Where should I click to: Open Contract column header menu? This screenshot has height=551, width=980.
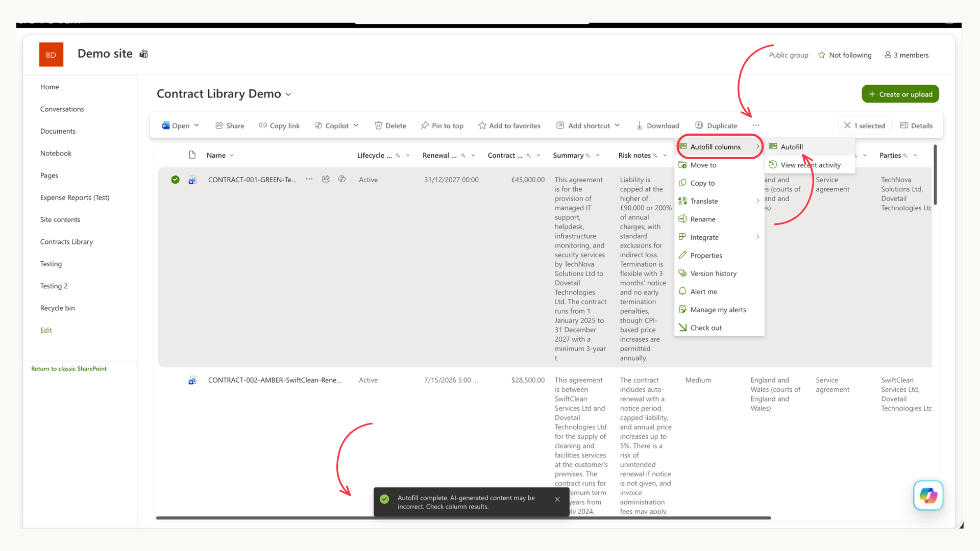pos(538,156)
